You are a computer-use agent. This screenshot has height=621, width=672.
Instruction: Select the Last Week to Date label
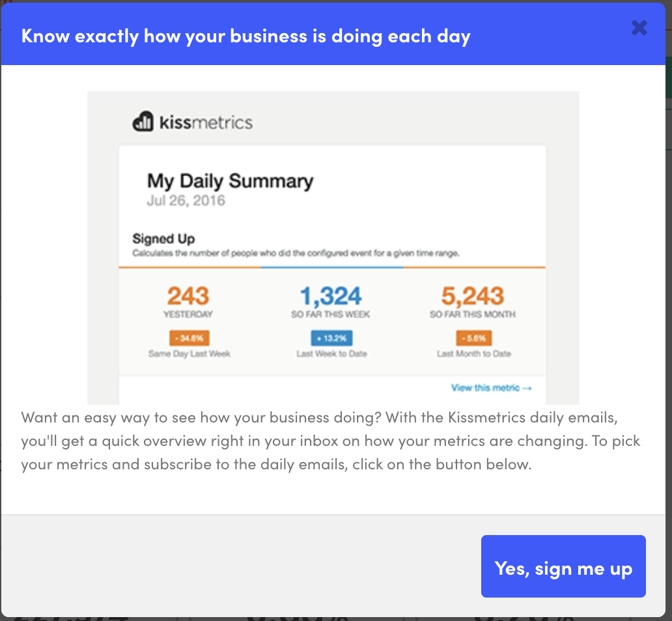click(x=331, y=353)
